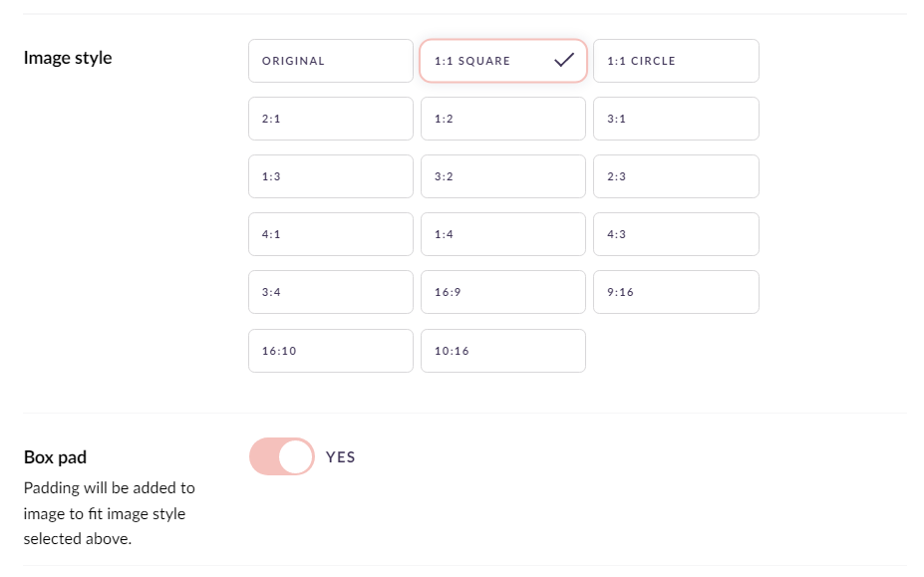Select the 16:9 widescreen ratio

pos(503,292)
